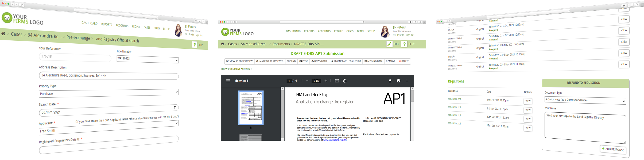Open Diary menu on the Official Search page
This screenshot has width=644, height=160.
pos(157,28)
